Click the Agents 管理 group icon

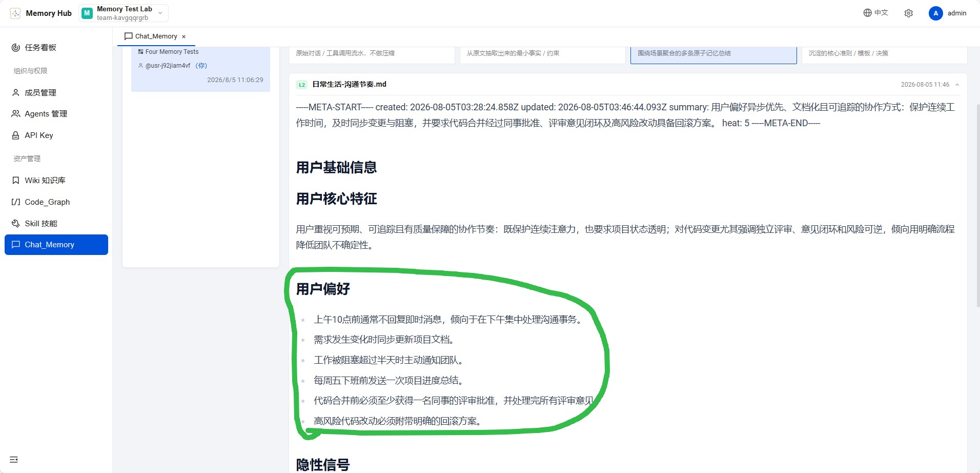[16, 114]
